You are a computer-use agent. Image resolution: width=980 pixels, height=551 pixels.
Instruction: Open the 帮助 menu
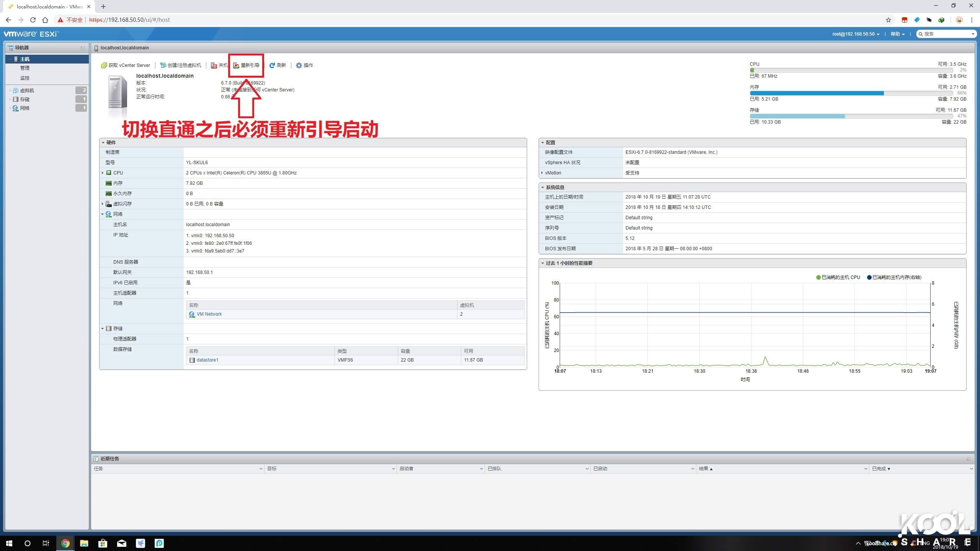pyautogui.click(x=897, y=34)
